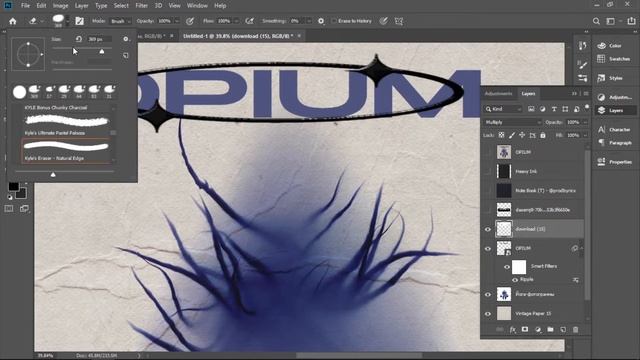
Task: Create a new group folder icon
Action: 550,330
